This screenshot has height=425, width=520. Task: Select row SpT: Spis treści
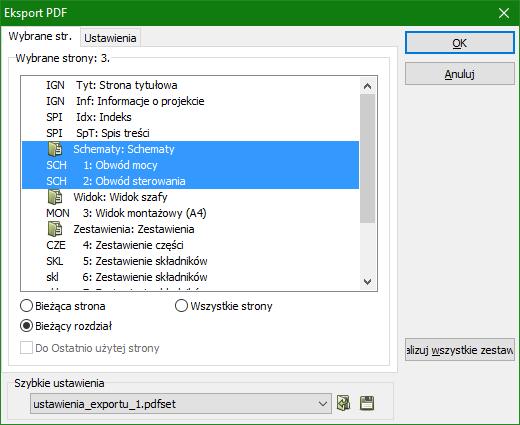[190, 133]
